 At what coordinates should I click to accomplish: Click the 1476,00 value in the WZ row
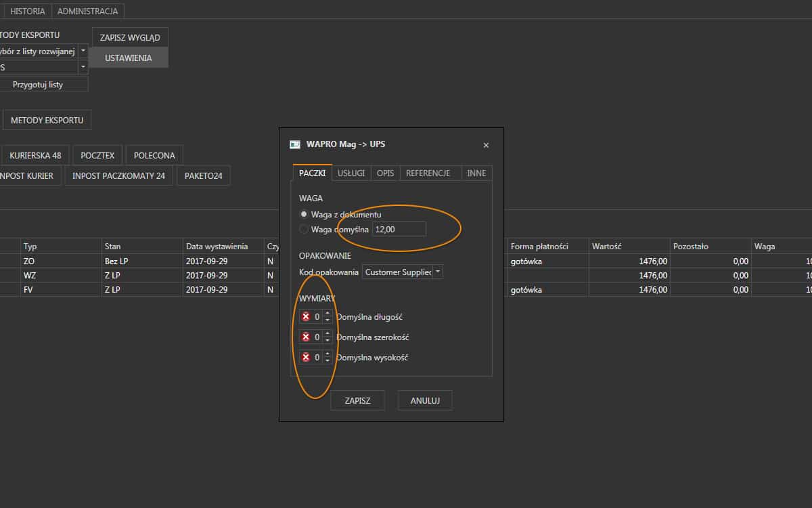pos(629,275)
